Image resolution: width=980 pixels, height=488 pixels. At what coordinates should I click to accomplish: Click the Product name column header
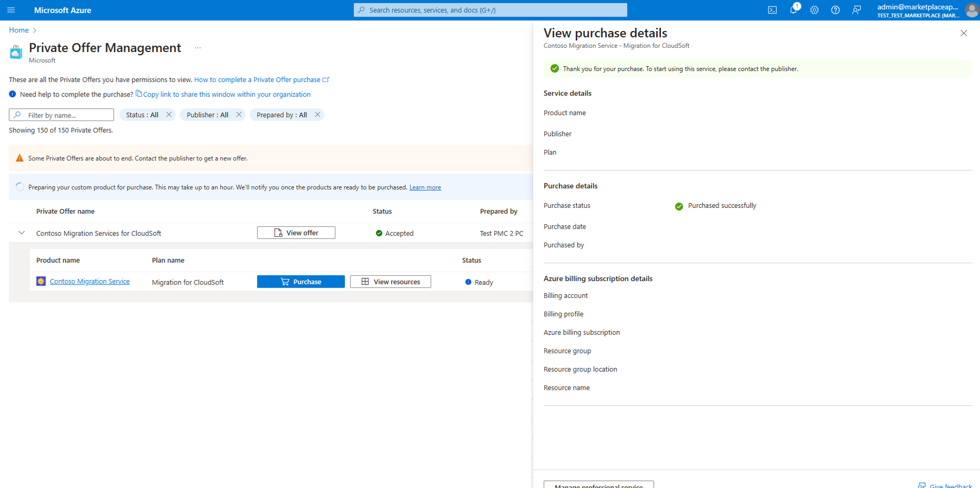(58, 260)
